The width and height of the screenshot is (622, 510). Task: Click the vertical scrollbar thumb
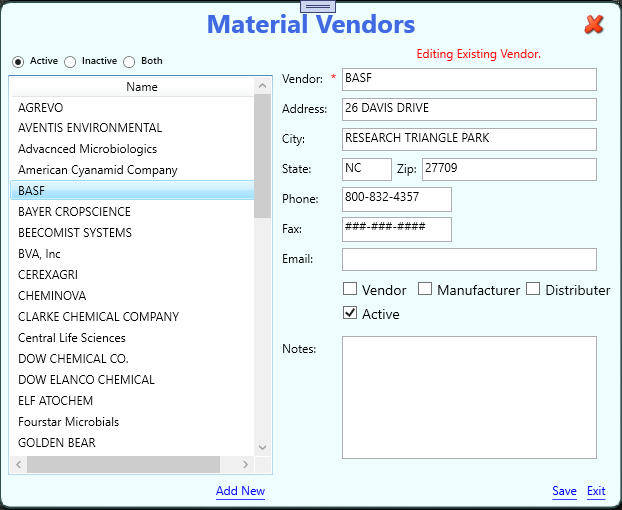(262, 156)
